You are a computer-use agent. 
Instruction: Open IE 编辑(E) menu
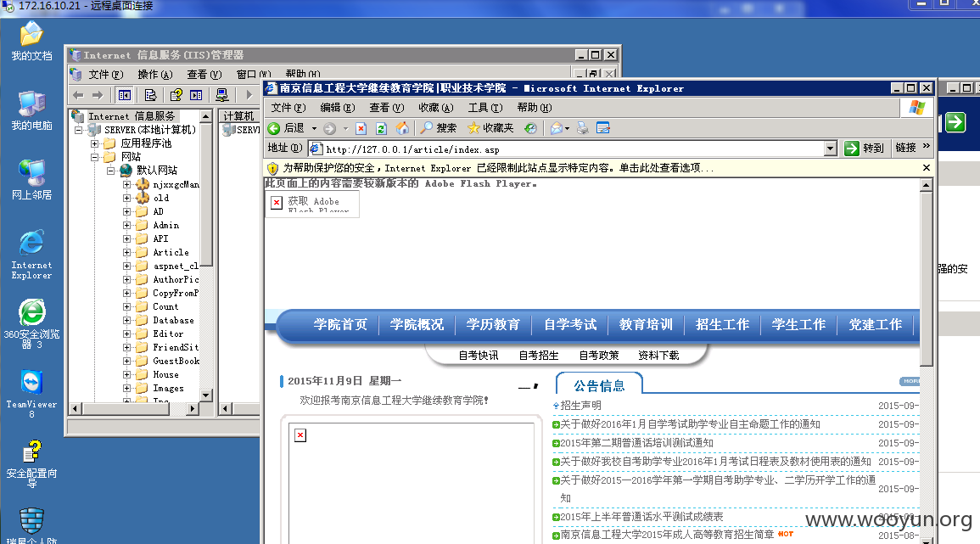tap(338, 108)
